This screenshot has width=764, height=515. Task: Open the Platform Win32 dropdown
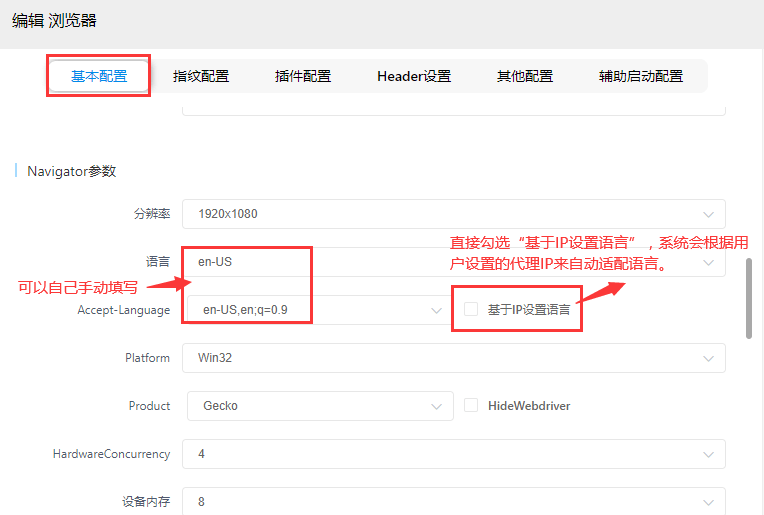(x=452, y=358)
